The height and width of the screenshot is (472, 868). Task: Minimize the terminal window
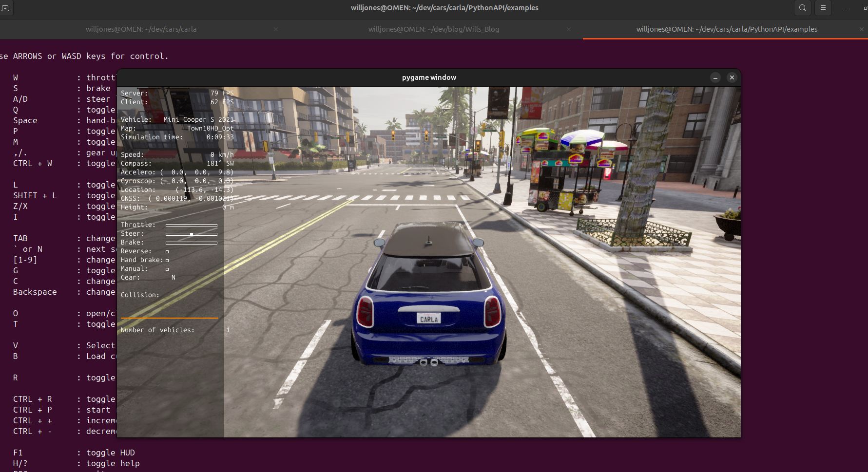click(847, 8)
